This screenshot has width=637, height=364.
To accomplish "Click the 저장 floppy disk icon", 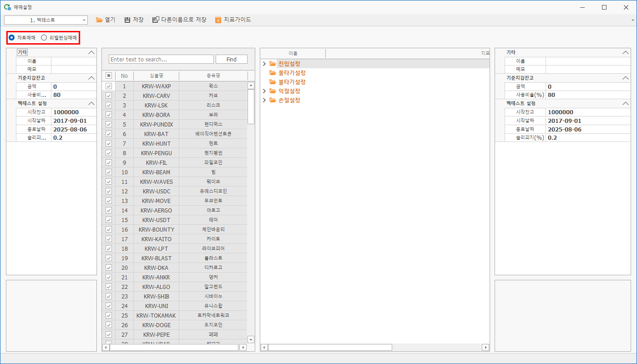I will coord(127,20).
